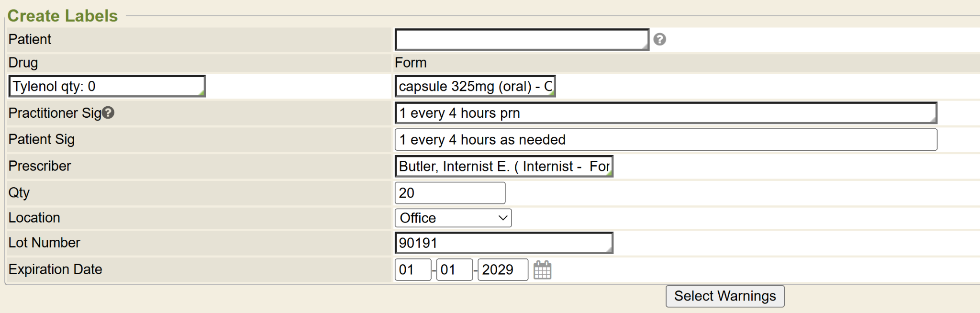This screenshot has height=313, width=980.
Task: Select the expiration month field
Action: [412, 270]
